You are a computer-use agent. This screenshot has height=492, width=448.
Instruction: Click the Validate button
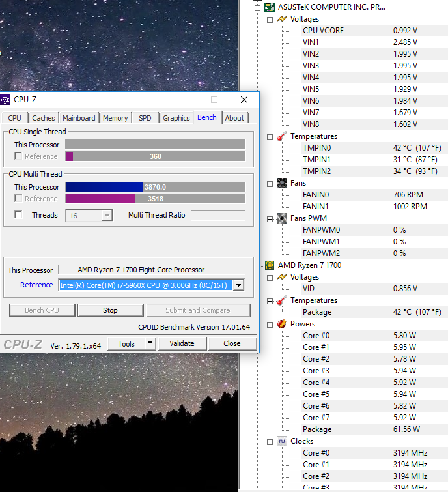coord(182,343)
